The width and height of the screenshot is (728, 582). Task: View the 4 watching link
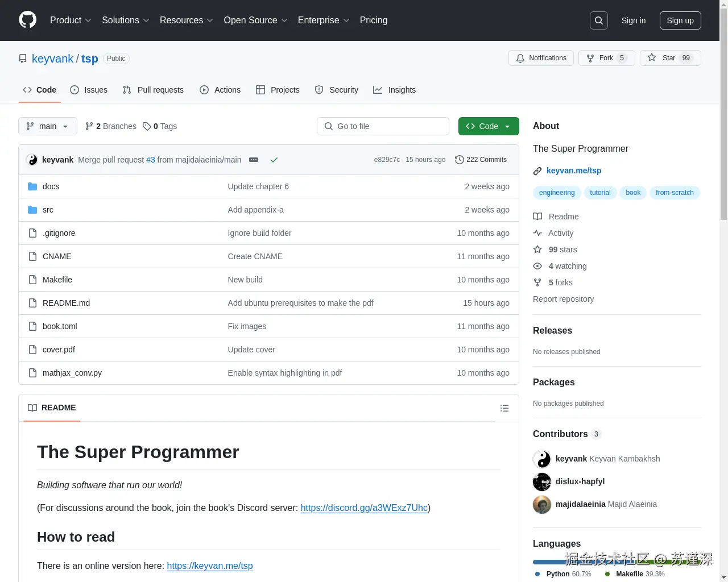coord(560,266)
